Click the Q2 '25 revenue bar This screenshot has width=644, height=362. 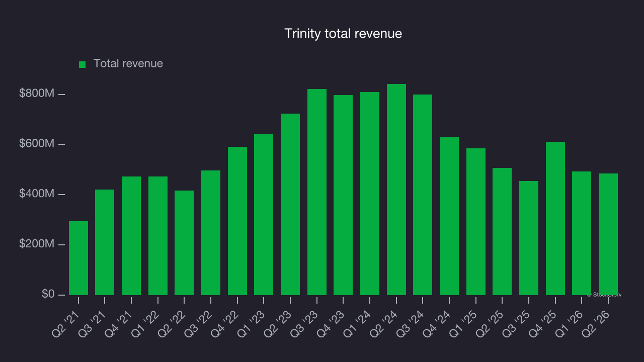502,231
